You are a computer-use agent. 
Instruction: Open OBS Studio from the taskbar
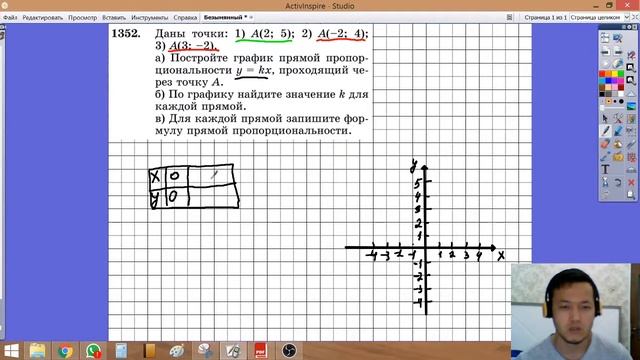pyautogui.click(x=289, y=351)
